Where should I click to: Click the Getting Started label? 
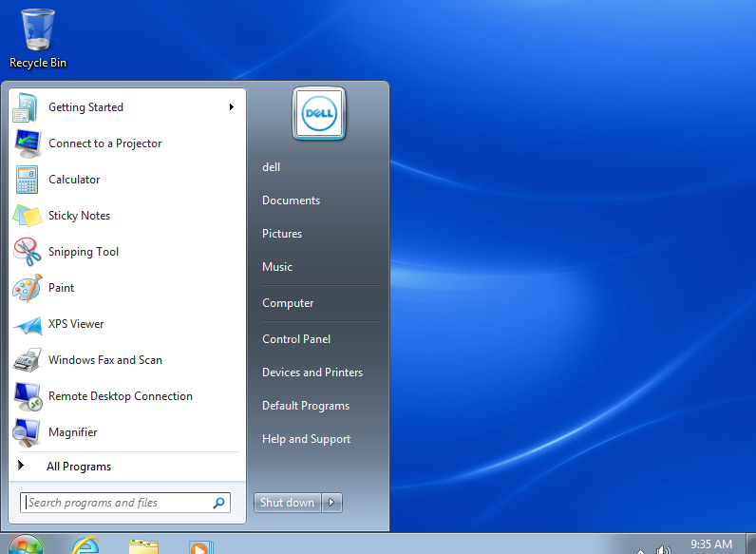click(x=85, y=107)
